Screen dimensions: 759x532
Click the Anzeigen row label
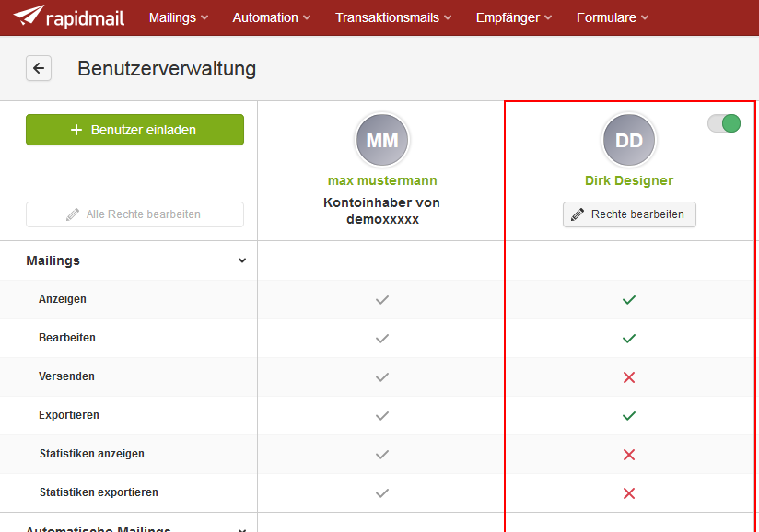click(63, 299)
